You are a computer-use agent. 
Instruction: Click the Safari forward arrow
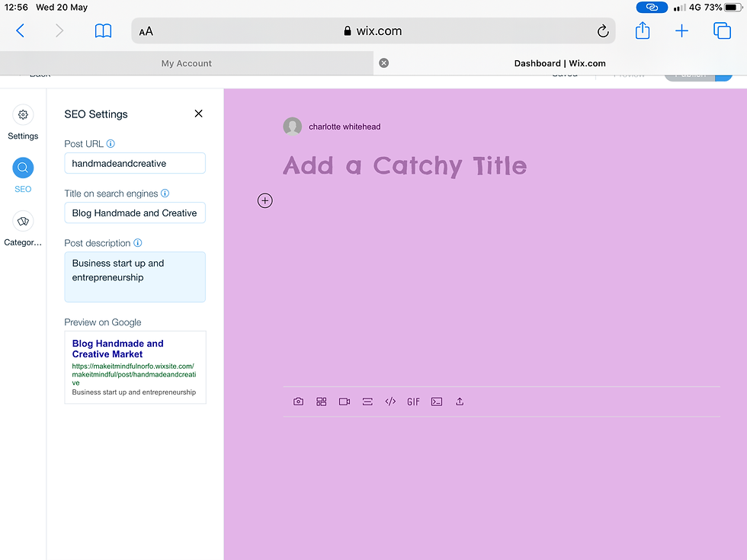59,31
